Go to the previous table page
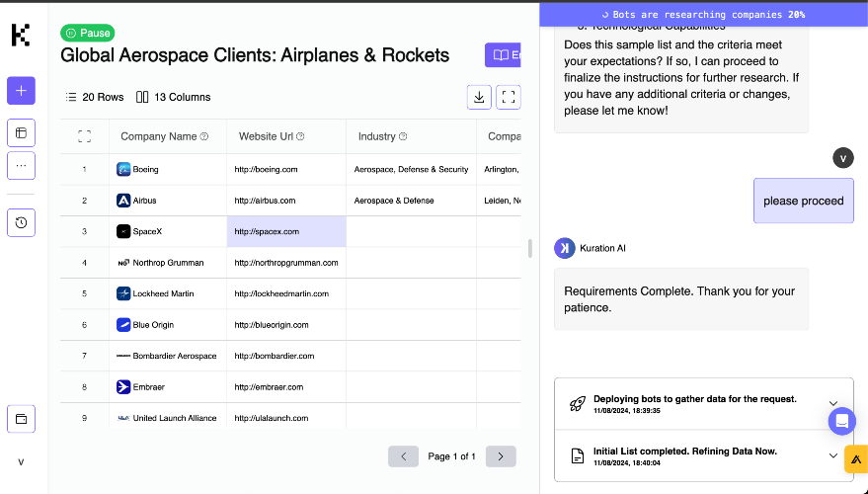 (403, 456)
